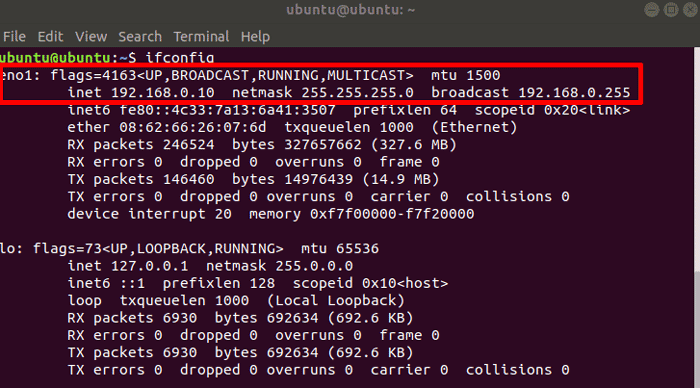Open the Edit menu
The height and width of the screenshot is (388, 700).
[x=50, y=37]
